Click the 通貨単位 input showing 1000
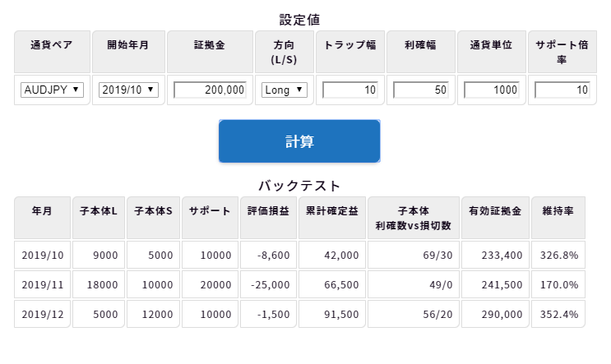 point(492,90)
